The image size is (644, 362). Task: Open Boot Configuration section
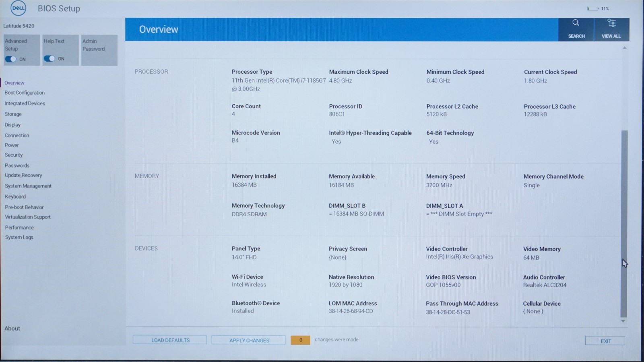click(25, 93)
